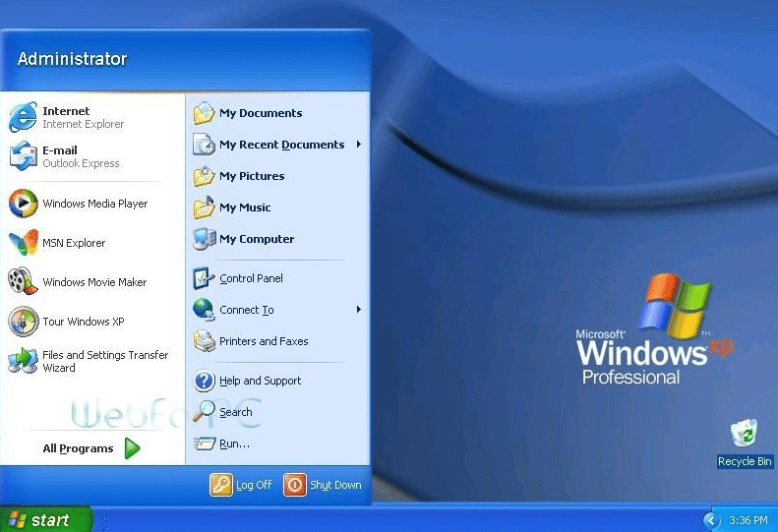Viewport: 778px width, 532px height.
Task: Start the Tour Windows XP icon
Action: coord(23,322)
